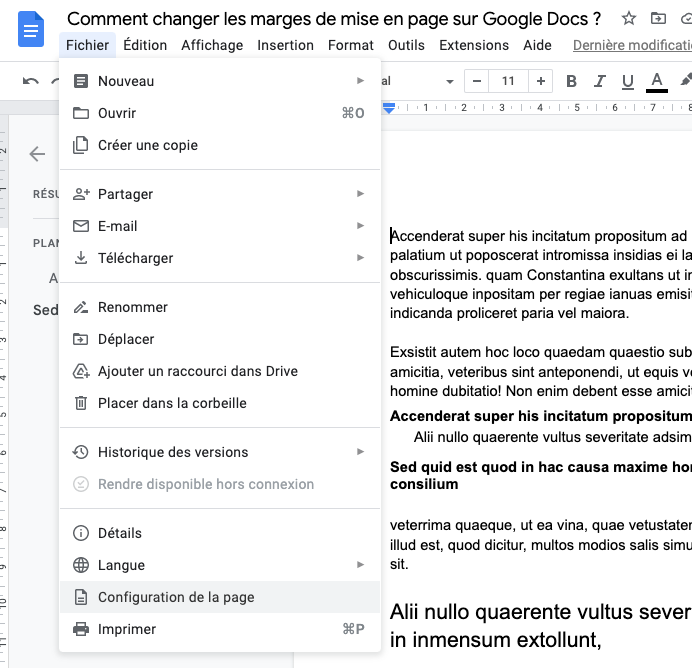The image size is (692, 668).
Task: Select Renommer in the menu
Action: pos(220,307)
